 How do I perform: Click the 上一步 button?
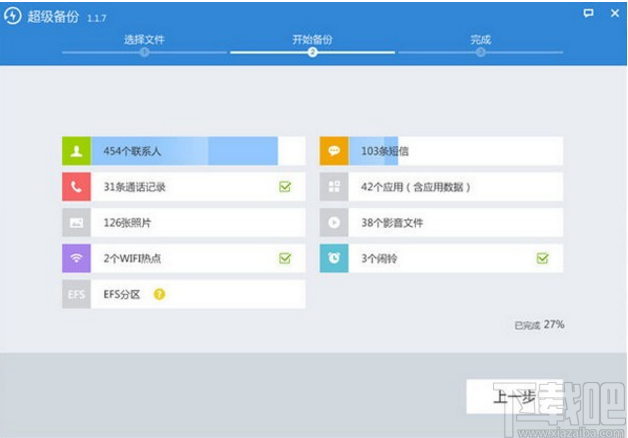point(514,397)
